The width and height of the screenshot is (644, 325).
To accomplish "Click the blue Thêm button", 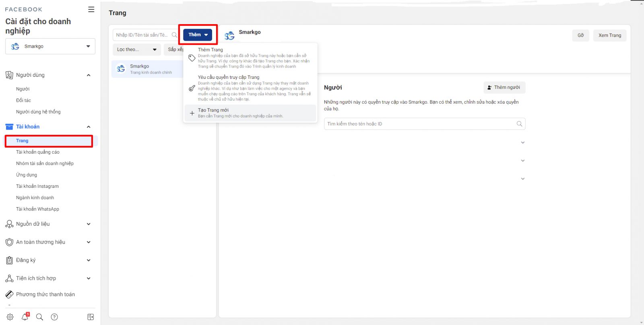I will [x=198, y=35].
